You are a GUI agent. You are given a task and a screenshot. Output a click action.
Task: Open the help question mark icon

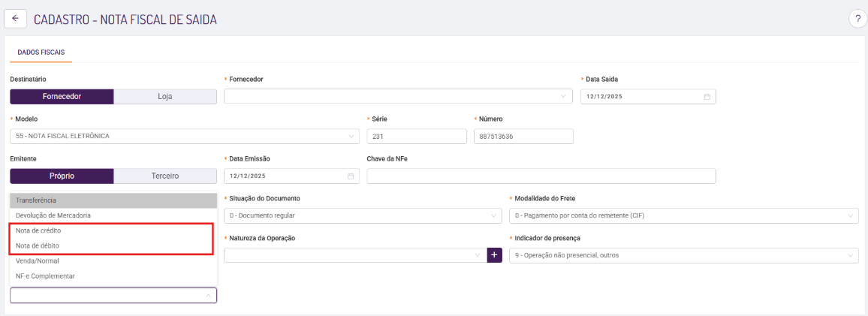(857, 20)
